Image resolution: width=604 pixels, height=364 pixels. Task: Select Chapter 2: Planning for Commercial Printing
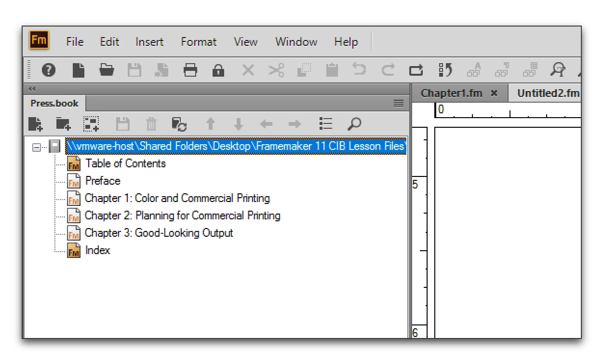pyautogui.click(x=183, y=216)
